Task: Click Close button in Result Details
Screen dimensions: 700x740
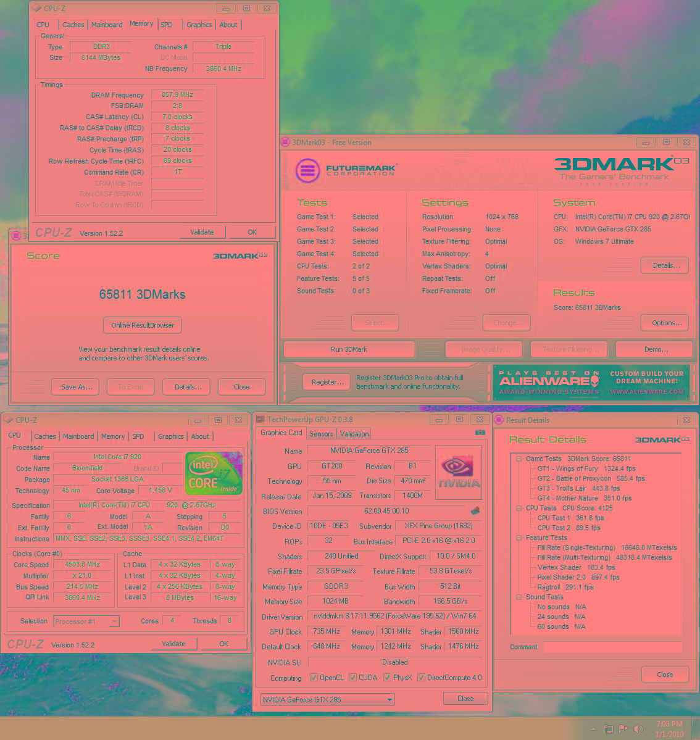Action: [665, 675]
